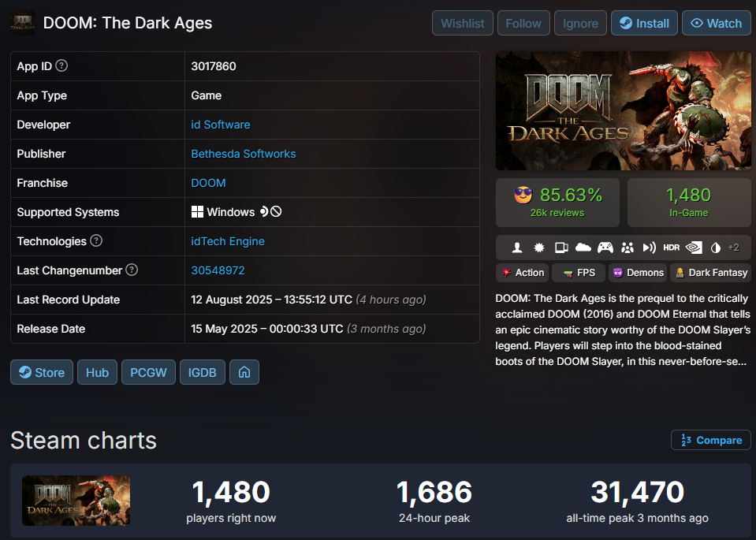
Task: Open the id Software developer link
Action: (x=221, y=125)
